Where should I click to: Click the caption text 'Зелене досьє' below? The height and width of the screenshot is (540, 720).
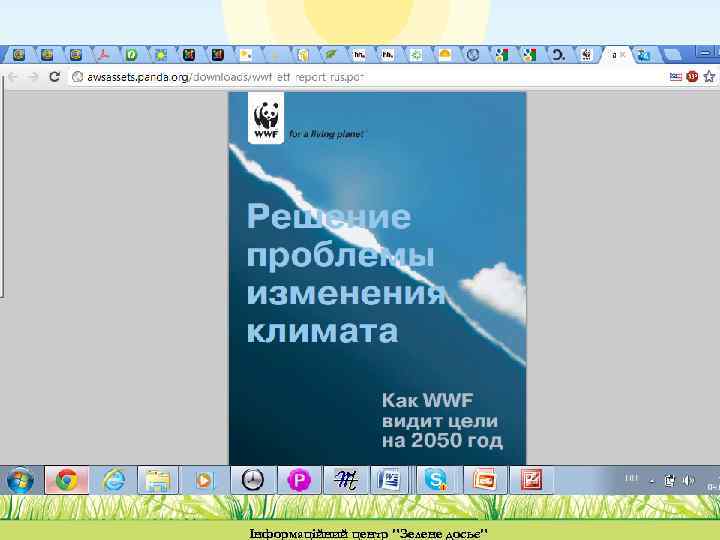click(442, 534)
